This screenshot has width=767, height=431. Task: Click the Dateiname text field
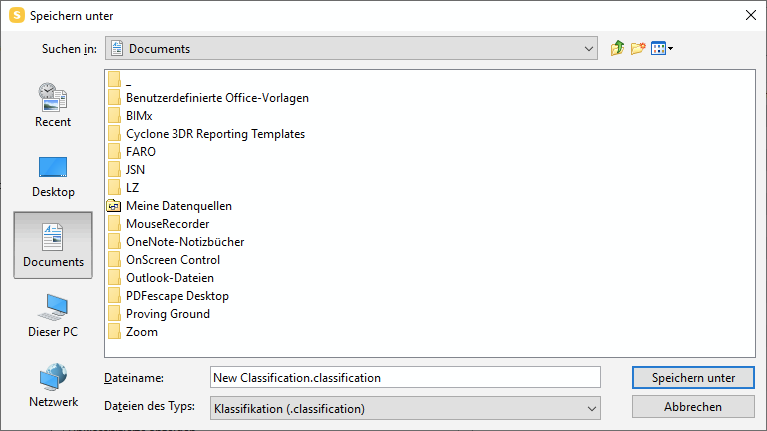pyautogui.click(x=405, y=378)
